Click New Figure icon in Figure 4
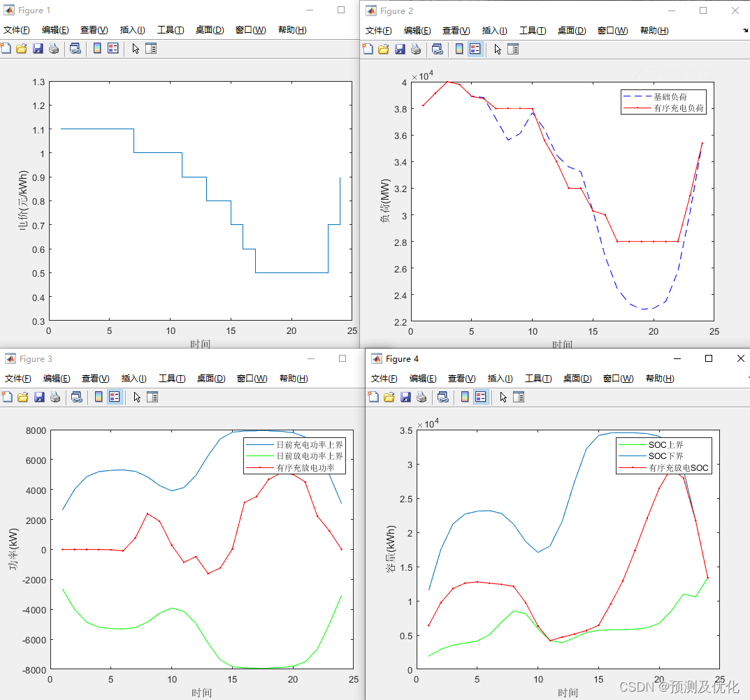 point(373,397)
